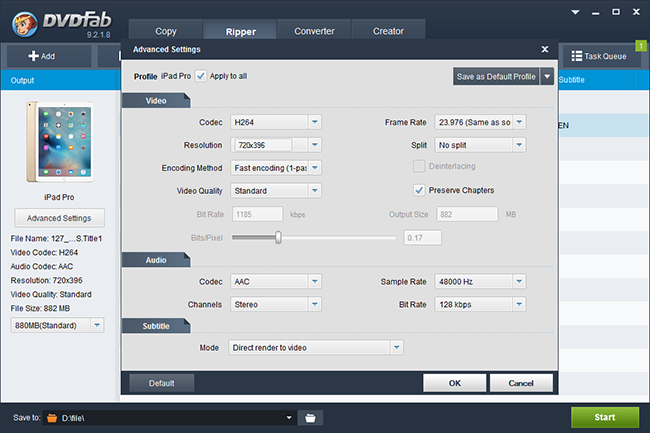The height and width of the screenshot is (433, 650).
Task: Click the iPad Pro profile name in dialog
Action: click(176, 76)
